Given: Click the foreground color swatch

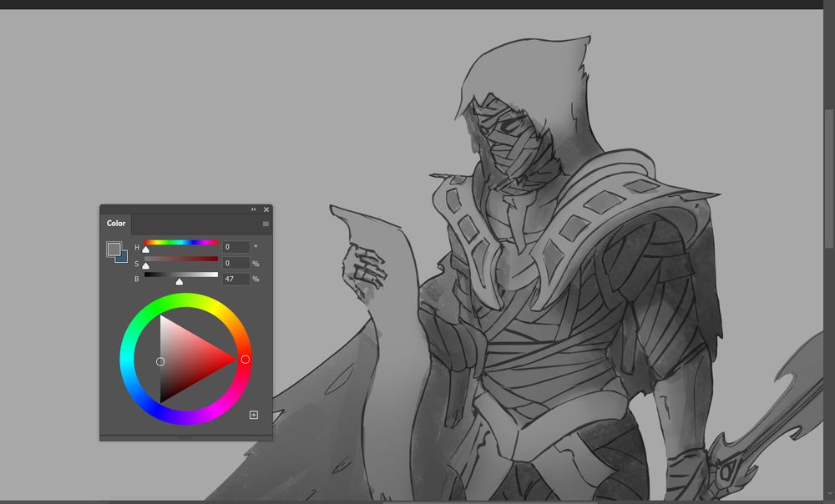Looking at the screenshot, I should 114,249.
